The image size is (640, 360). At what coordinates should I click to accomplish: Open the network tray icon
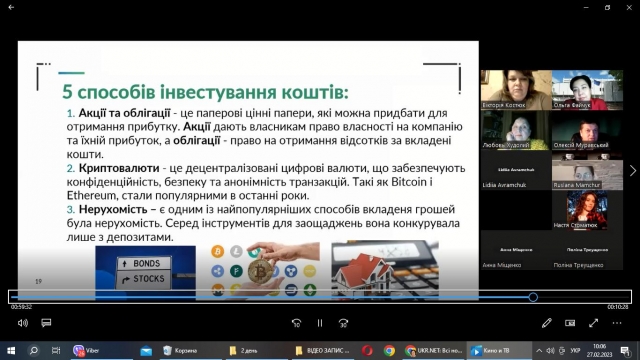coord(562,351)
